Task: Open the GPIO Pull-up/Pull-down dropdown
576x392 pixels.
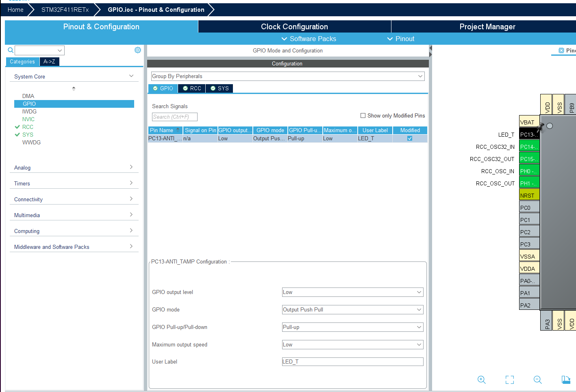Action: tap(352, 327)
